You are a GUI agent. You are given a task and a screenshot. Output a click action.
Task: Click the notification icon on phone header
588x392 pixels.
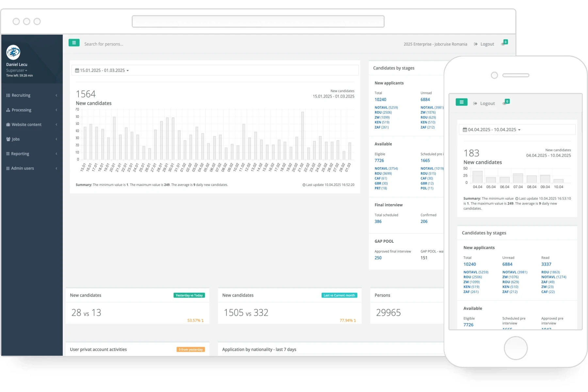(x=505, y=103)
